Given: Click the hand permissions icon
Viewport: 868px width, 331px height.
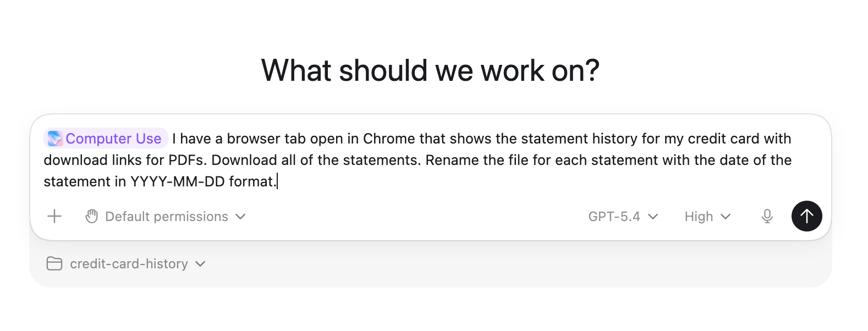Looking at the screenshot, I should [x=92, y=217].
